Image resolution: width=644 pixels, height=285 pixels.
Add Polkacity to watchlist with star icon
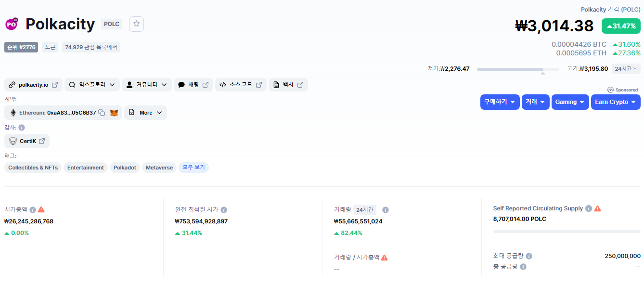coord(136,24)
